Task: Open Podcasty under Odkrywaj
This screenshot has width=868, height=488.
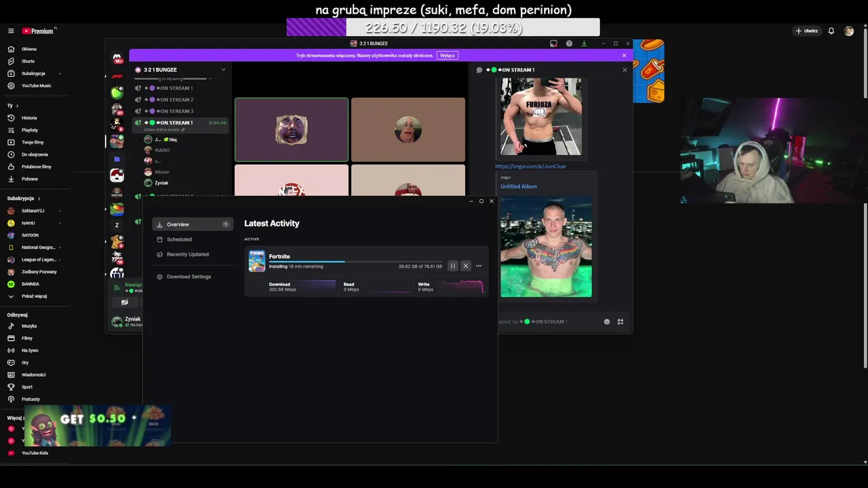Action: tap(31, 399)
